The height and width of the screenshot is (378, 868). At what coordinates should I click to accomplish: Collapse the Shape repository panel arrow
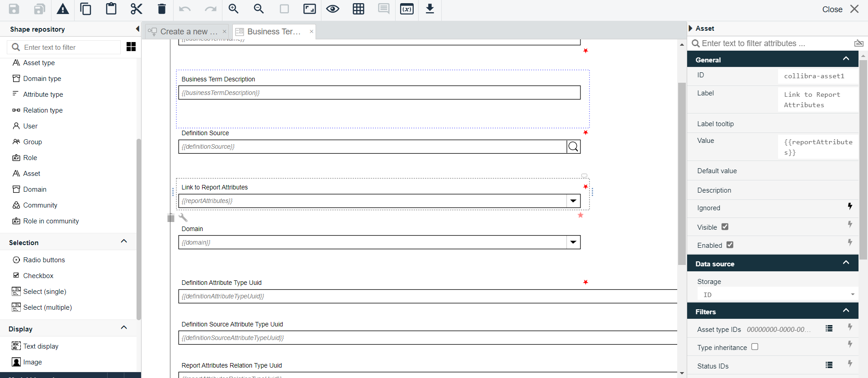(x=137, y=29)
